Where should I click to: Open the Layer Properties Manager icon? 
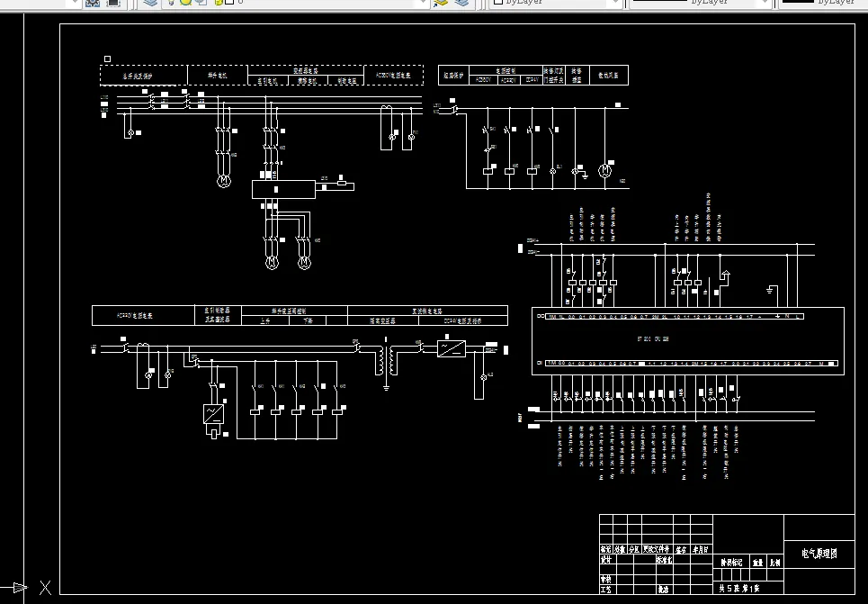pos(150,2)
